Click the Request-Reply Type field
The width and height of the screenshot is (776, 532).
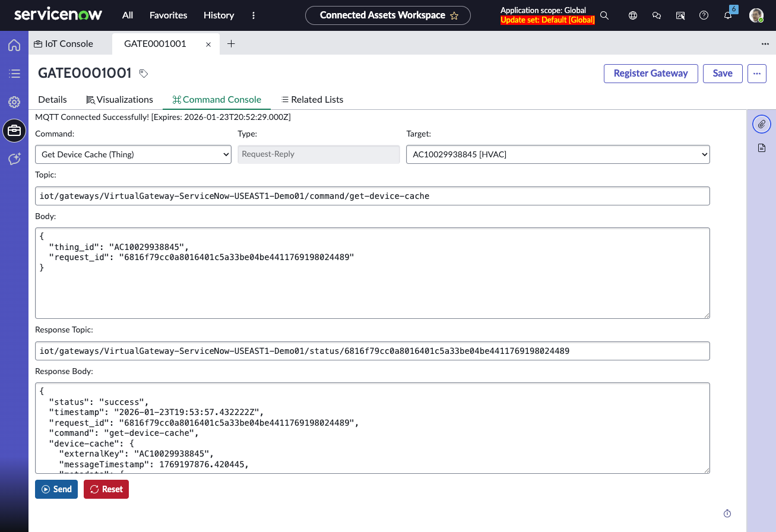point(319,154)
